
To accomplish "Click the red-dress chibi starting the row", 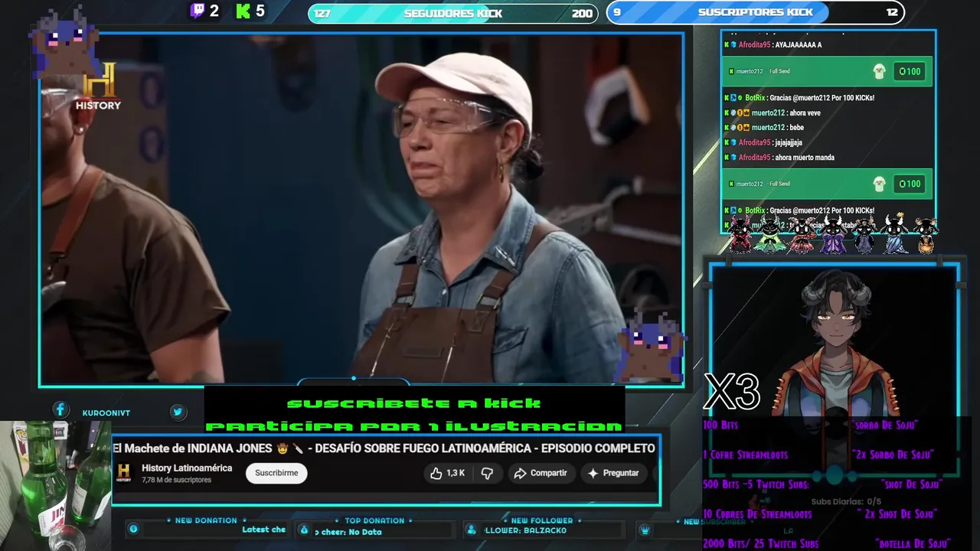I will [740, 233].
